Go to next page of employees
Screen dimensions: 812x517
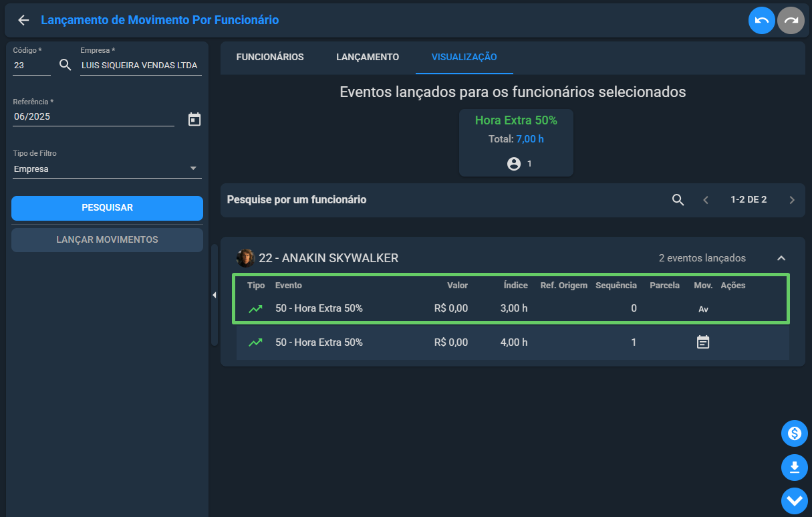tap(792, 199)
